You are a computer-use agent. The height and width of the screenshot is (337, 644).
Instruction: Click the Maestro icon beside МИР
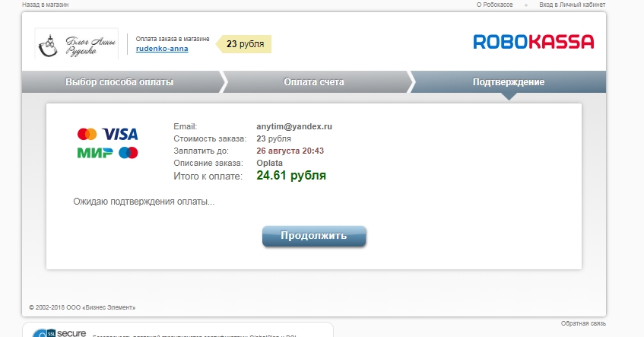point(128,153)
